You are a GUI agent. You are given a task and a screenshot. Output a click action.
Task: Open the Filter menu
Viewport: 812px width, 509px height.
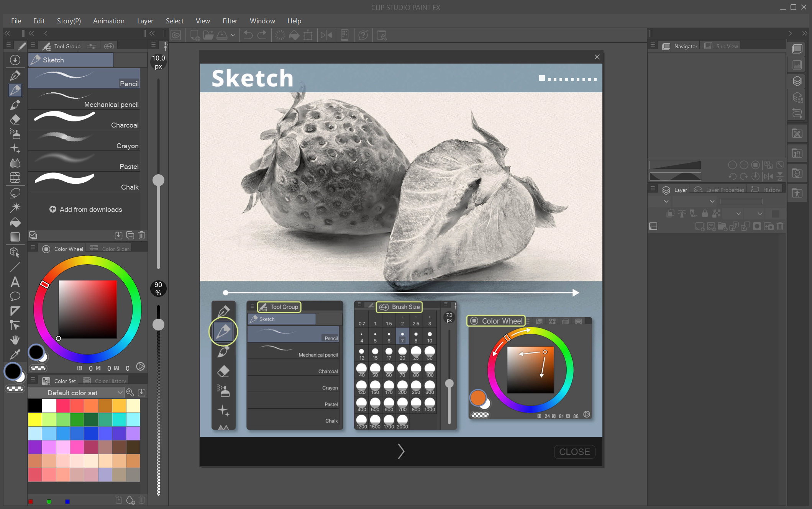click(x=230, y=21)
